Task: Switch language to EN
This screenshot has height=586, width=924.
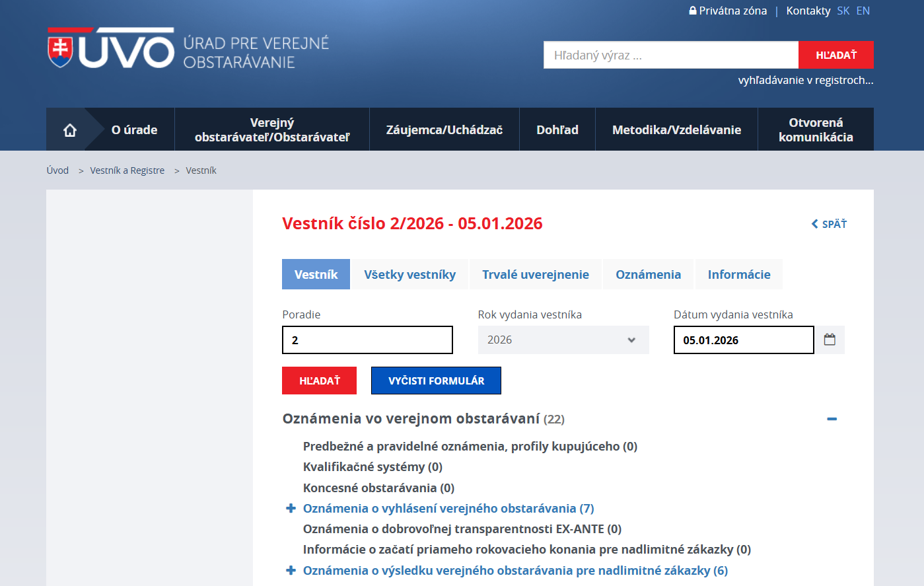Action: coord(863,11)
